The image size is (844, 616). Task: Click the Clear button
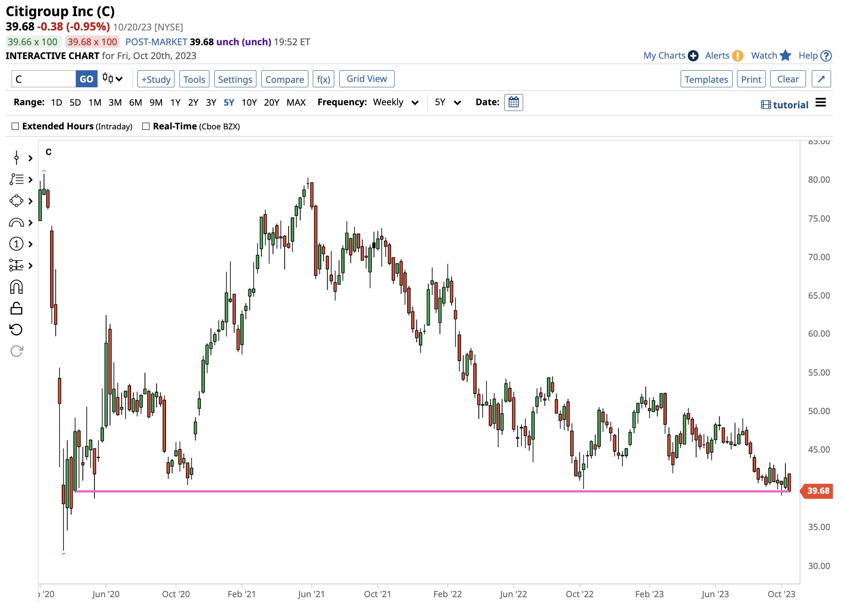point(788,79)
